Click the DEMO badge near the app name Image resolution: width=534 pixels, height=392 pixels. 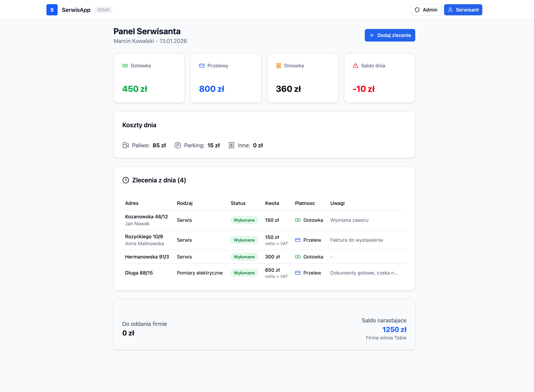click(x=104, y=10)
